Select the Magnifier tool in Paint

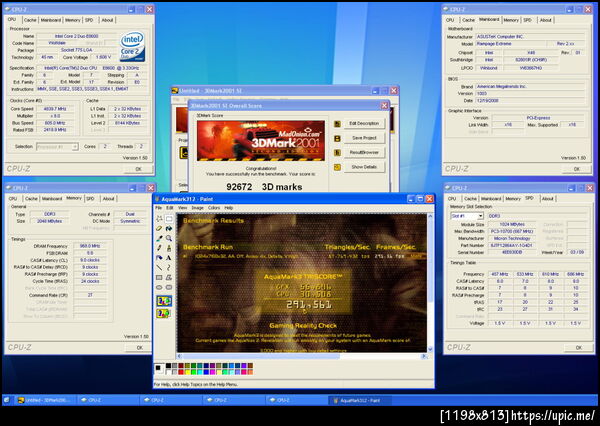pyautogui.click(x=169, y=238)
